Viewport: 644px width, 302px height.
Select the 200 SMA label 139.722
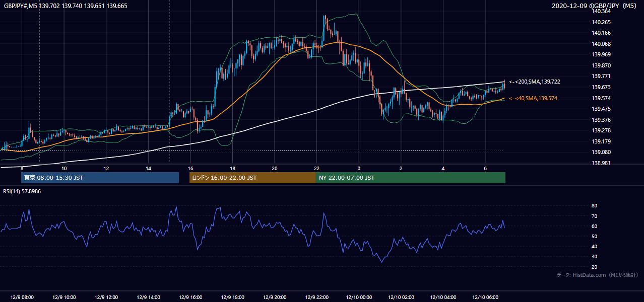[535, 82]
